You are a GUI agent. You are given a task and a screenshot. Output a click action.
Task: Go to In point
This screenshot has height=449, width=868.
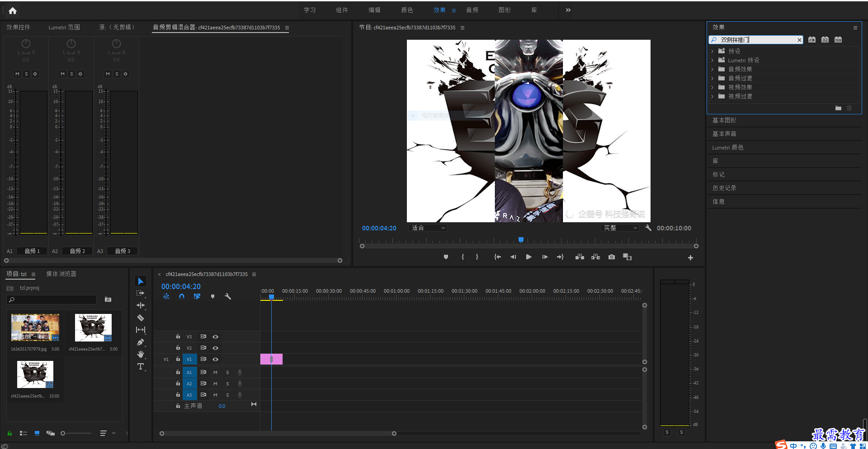coord(497,257)
